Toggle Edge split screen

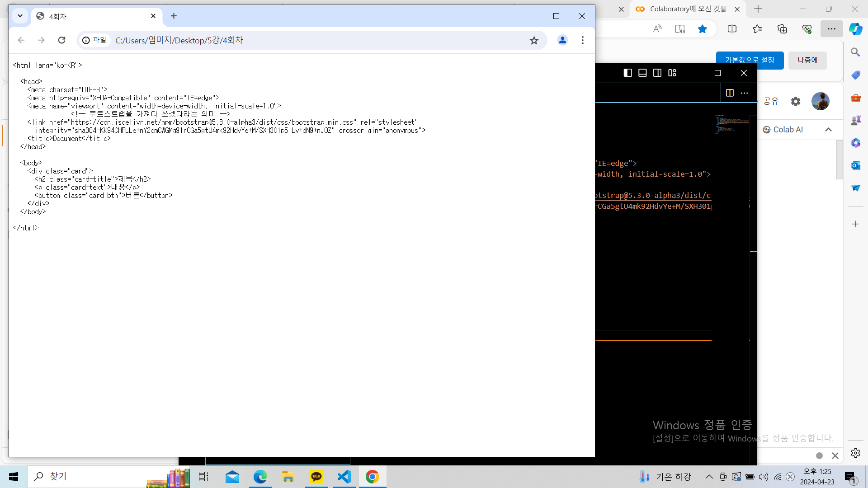(732, 29)
